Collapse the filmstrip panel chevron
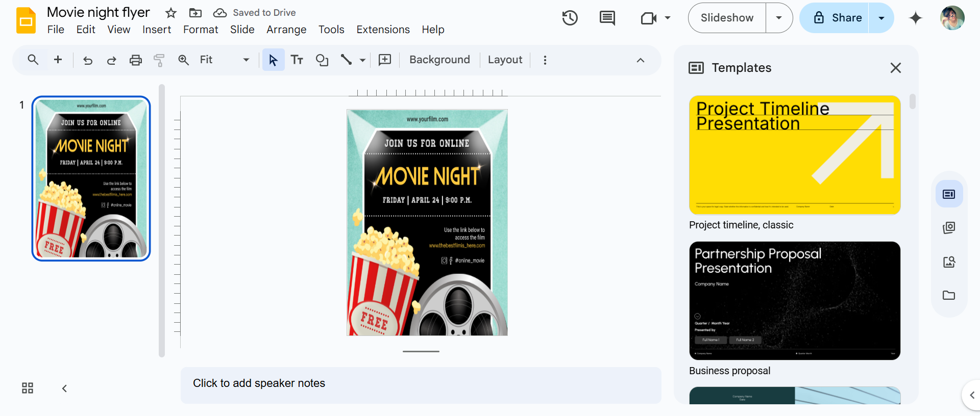 (64, 388)
